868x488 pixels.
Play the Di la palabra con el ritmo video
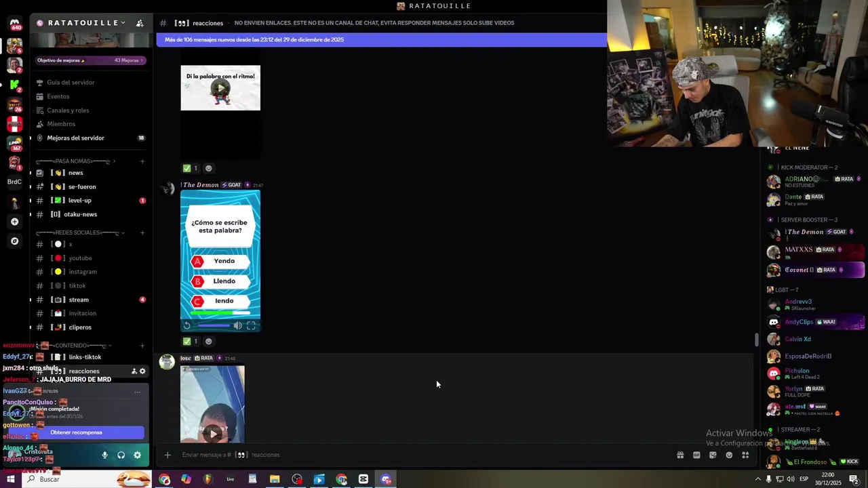click(x=220, y=87)
